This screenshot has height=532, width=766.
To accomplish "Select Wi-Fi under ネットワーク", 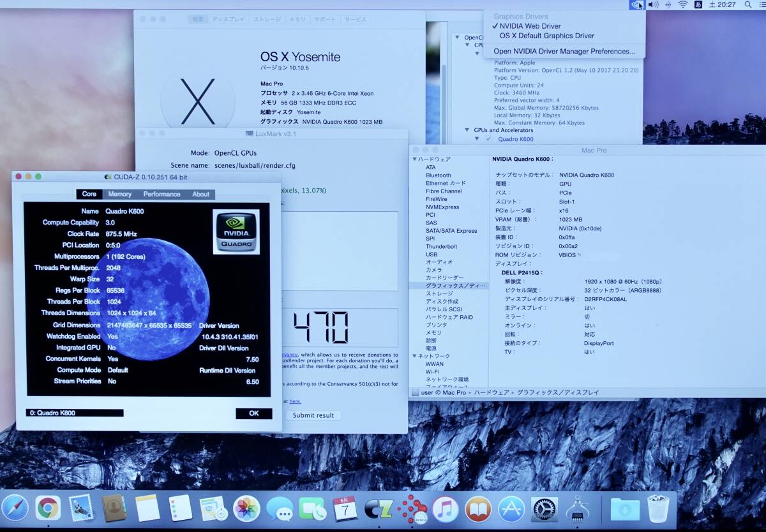I will coord(432,372).
